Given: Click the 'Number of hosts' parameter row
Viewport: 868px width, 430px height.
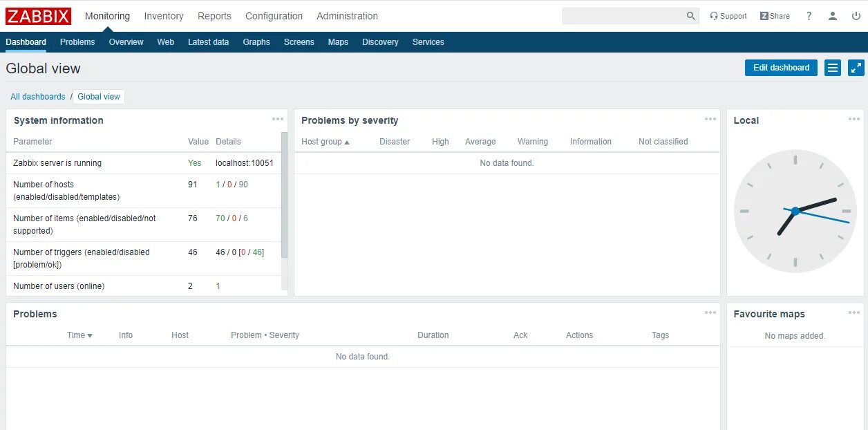Looking at the screenshot, I should pyautogui.click(x=144, y=191).
